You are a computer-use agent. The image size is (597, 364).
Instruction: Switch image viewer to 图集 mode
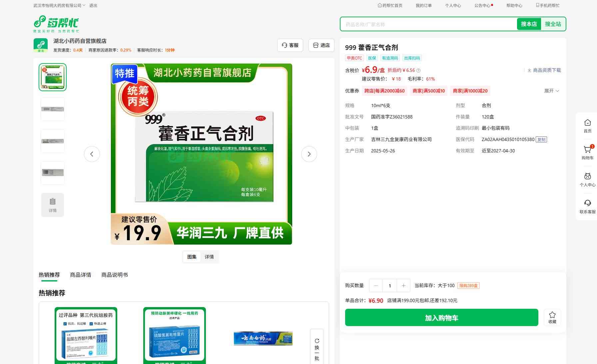click(x=192, y=257)
